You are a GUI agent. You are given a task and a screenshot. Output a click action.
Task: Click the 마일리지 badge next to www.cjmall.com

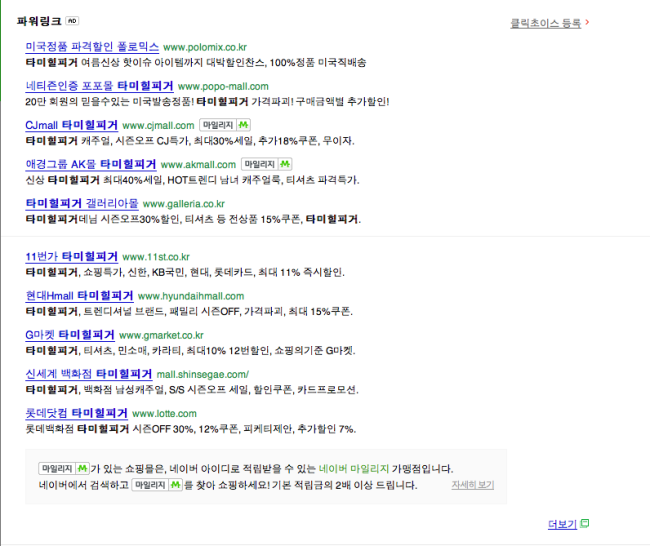click(x=225, y=125)
